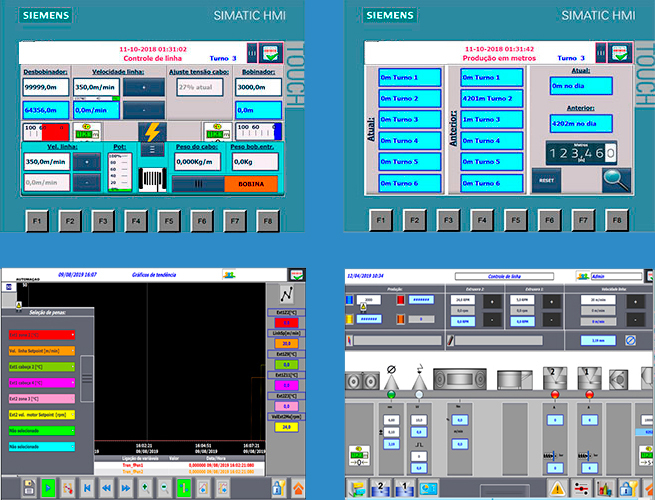655x500 pixels.
Task: Open the red Ext1 zona 2 pen dropdown
Action: point(42,335)
